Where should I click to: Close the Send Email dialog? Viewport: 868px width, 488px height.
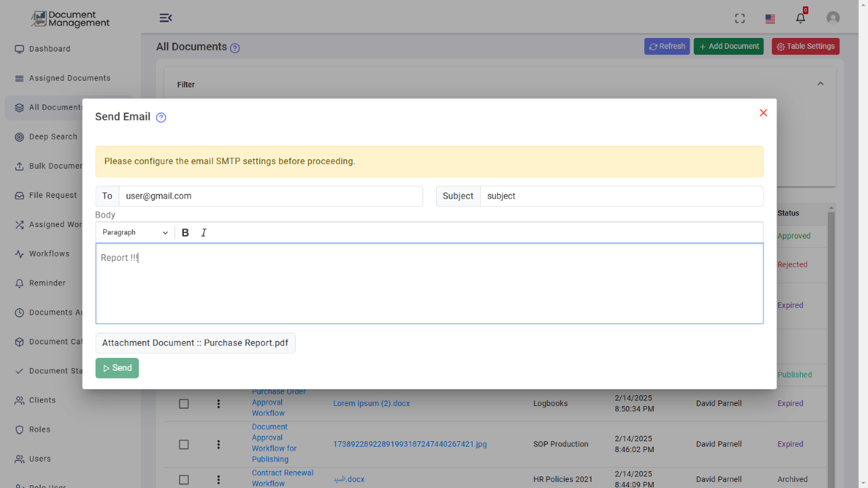point(763,113)
